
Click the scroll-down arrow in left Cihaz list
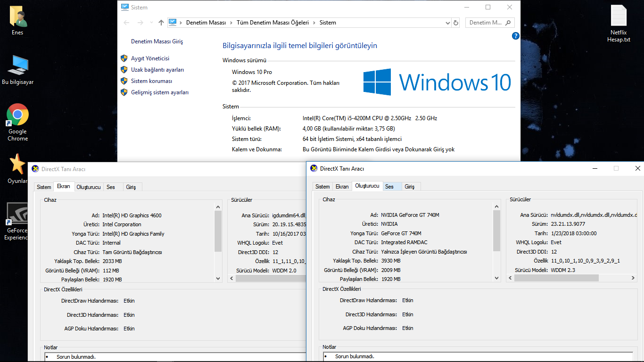[218, 279]
